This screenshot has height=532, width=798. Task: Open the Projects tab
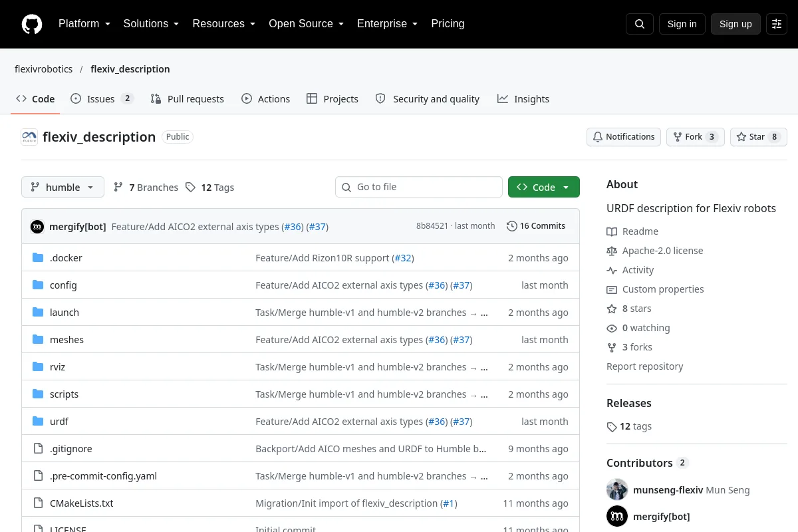click(332, 99)
